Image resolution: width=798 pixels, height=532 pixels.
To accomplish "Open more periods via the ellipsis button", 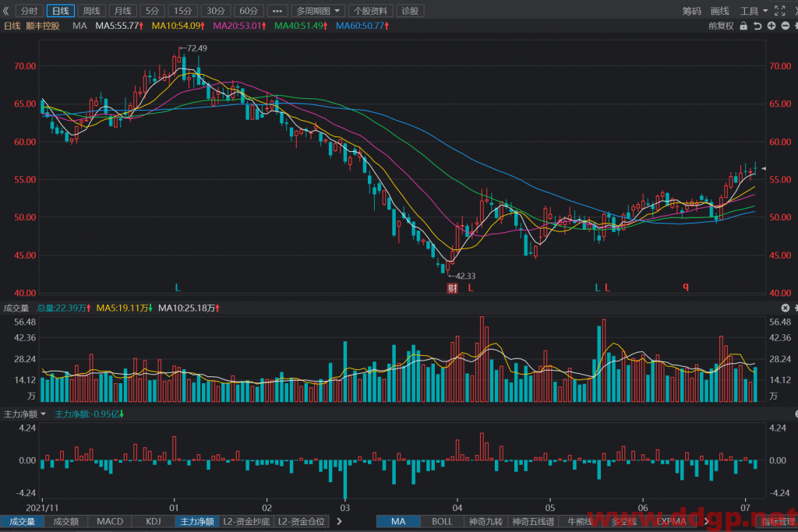I will 277,11.
